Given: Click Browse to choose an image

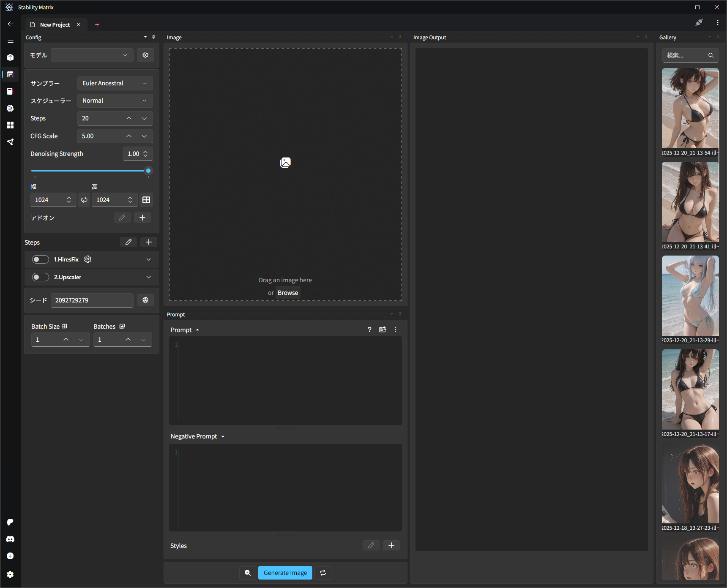Looking at the screenshot, I should pyautogui.click(x=288, y=293).
